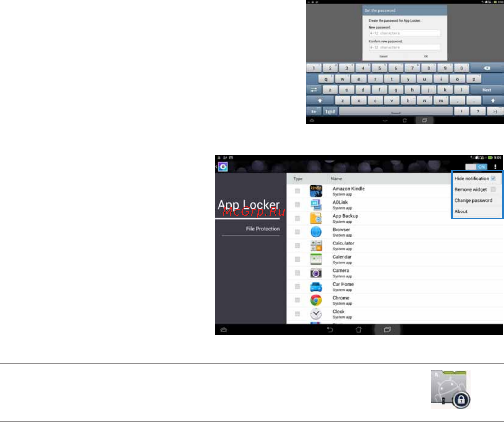
Task: Open the three-dot overflow menu
Action: click(x=495, y=166)
